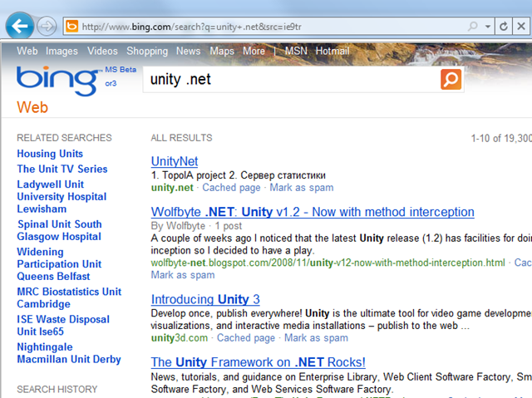Viewport: 532px width, 398px height.
Task: Click the orange Bing search button
Action: click(451, 79)
